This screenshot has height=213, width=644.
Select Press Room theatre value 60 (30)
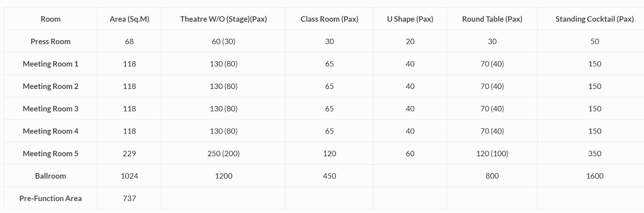pyautogui.click(x=223, y=41)
